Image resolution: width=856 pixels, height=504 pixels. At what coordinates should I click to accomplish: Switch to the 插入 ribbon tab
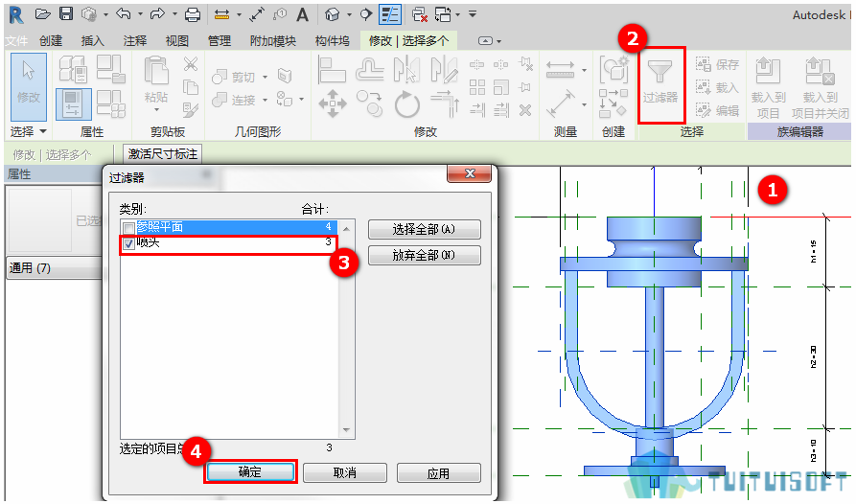[92, 41]
